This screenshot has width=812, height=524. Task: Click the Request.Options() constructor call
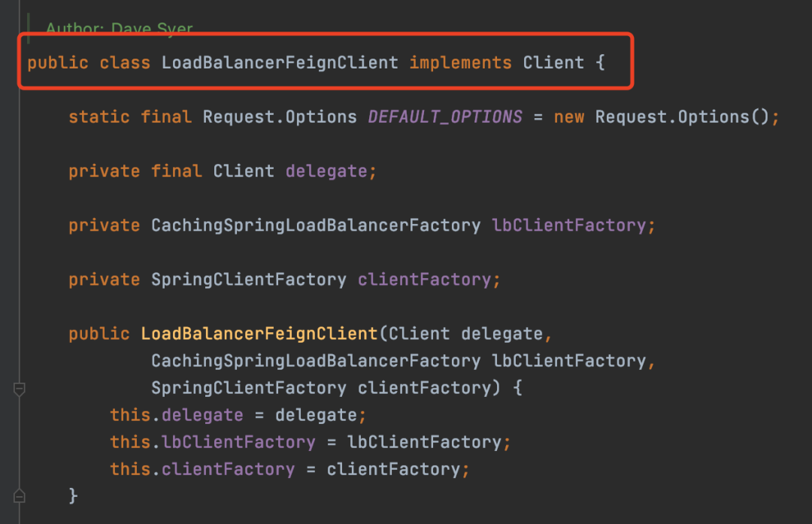pyautogui.click(x=682, y=117)
